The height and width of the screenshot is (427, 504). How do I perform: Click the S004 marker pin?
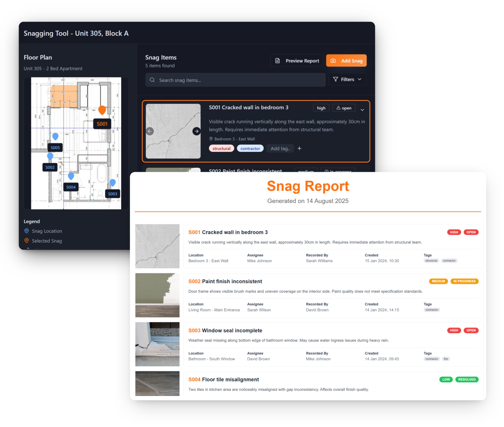[71, 176]
